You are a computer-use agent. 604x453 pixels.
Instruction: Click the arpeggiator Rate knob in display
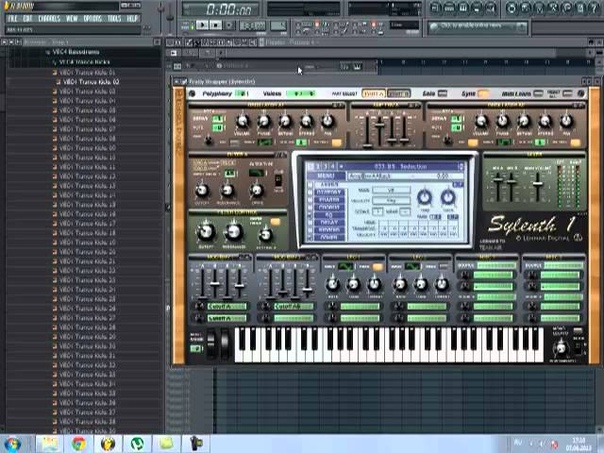point(424,197)
